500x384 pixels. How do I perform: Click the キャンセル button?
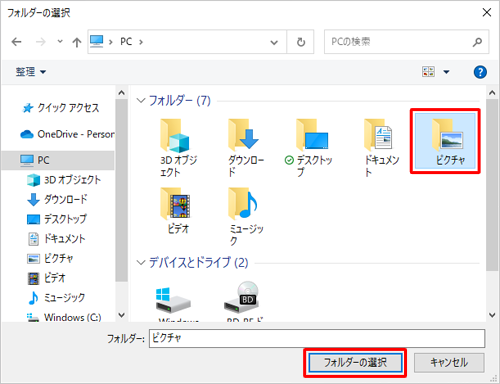coord(449,362)
